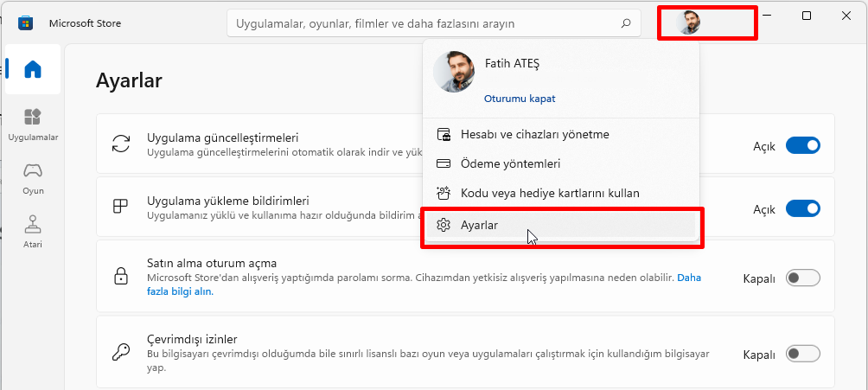Maximize the Microsoft Store window
Image resolution: width=868 pixels, height=390 pixels.
[x=807, y=16]
